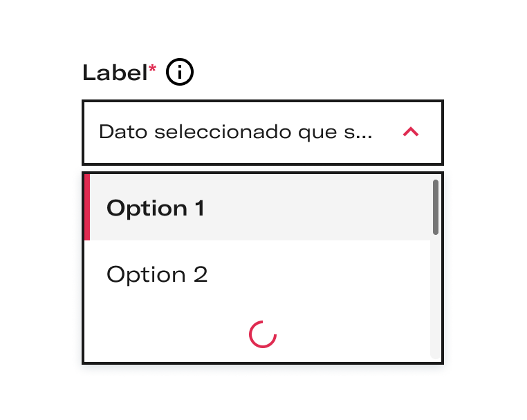
Task: Click the red required asterisk
Action: tap(152, 68)
